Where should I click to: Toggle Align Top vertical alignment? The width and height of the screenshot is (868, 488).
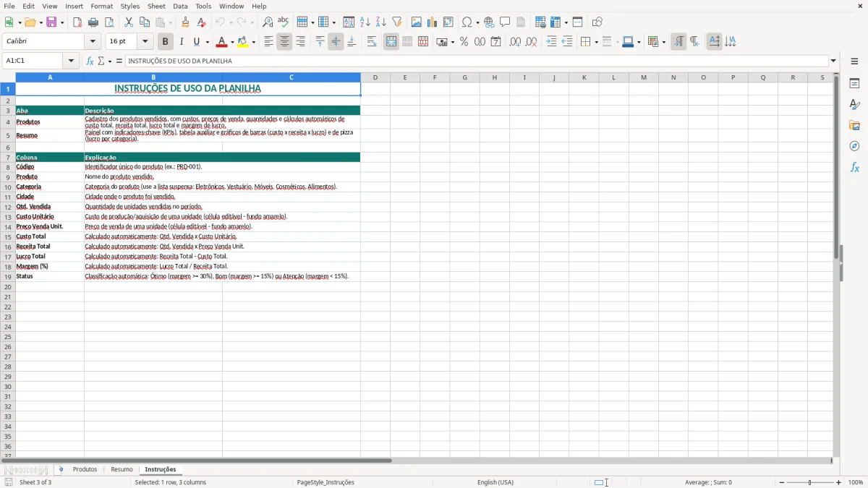pos(320,42)
